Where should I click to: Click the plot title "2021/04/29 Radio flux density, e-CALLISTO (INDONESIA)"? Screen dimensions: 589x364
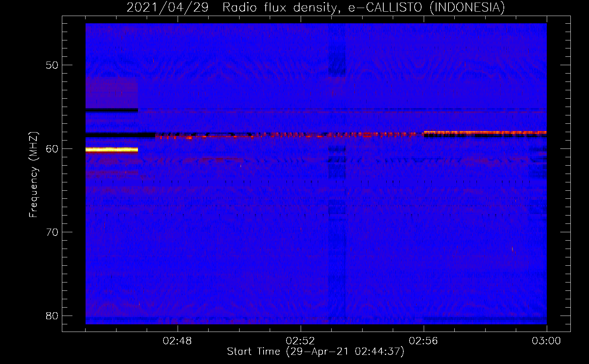pyautogui.click(x=316, y=8)
